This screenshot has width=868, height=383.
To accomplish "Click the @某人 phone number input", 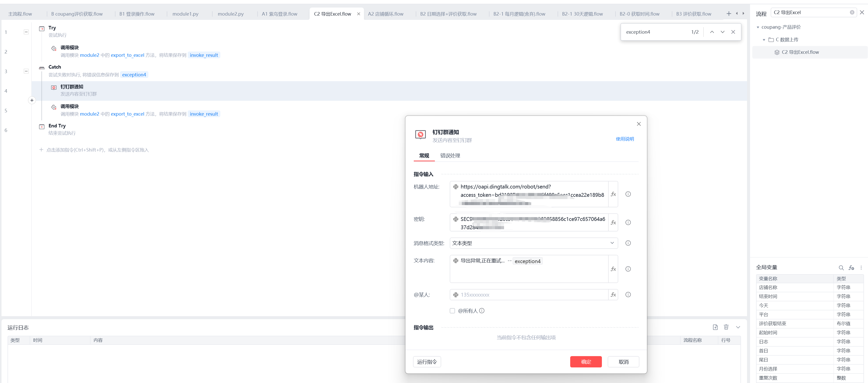I will point(529,295).
